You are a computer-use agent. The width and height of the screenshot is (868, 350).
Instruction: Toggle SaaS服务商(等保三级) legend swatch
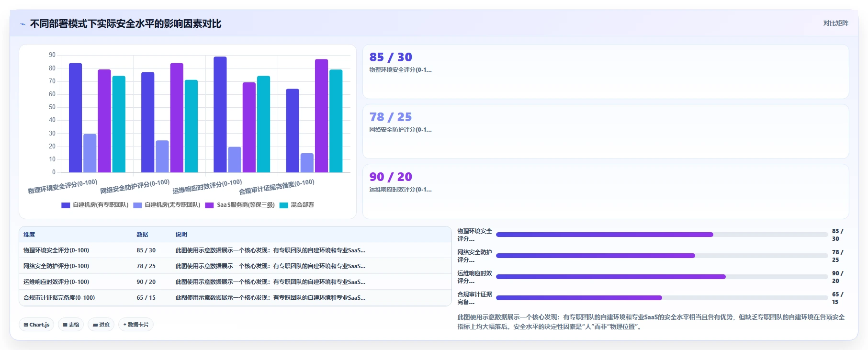point(209,205)
